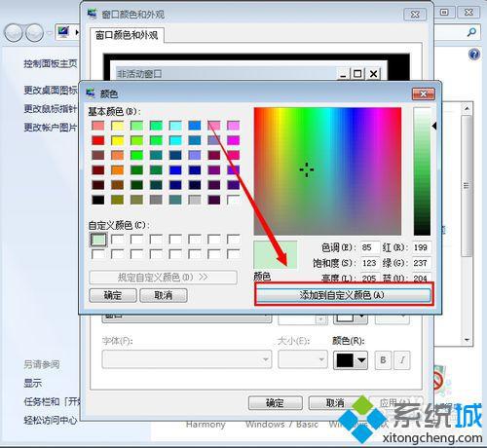The image size is (487, 448).
Task: Click 添加到自定义颜色 button
Action: (344, 295)
